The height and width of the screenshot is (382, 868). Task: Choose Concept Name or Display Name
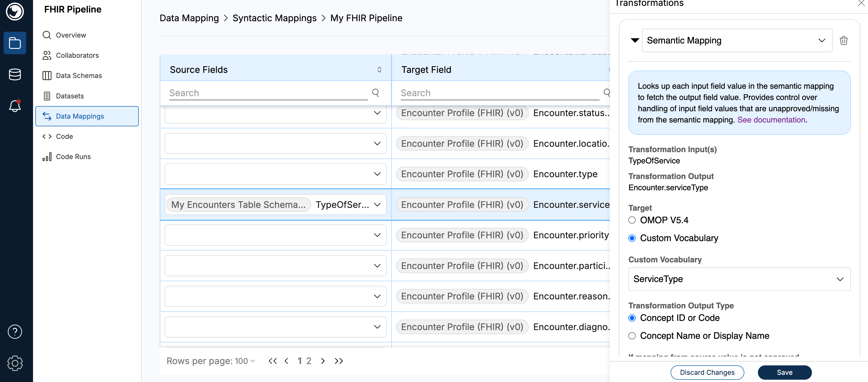pos(632,336)
